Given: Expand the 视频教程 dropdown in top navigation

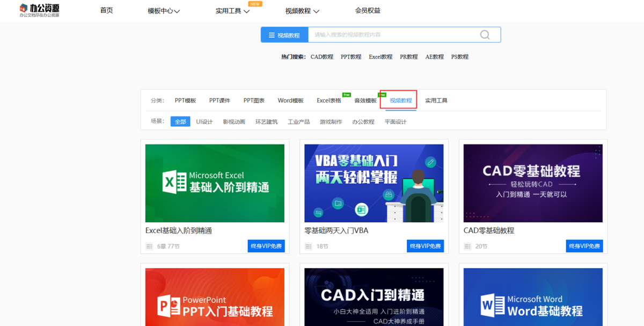Looking at the screenshot, I should (302, 11).
